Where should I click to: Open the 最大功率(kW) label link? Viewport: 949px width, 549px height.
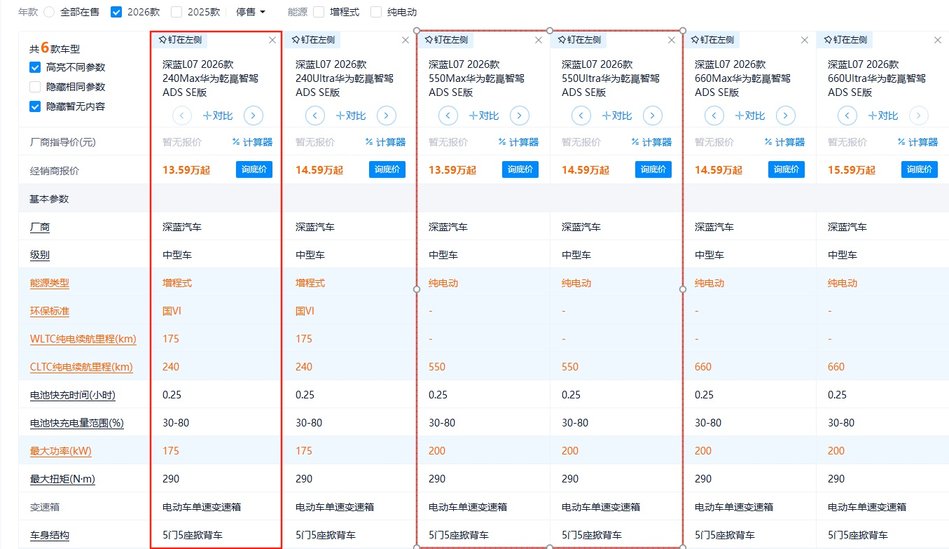[61, 451]
